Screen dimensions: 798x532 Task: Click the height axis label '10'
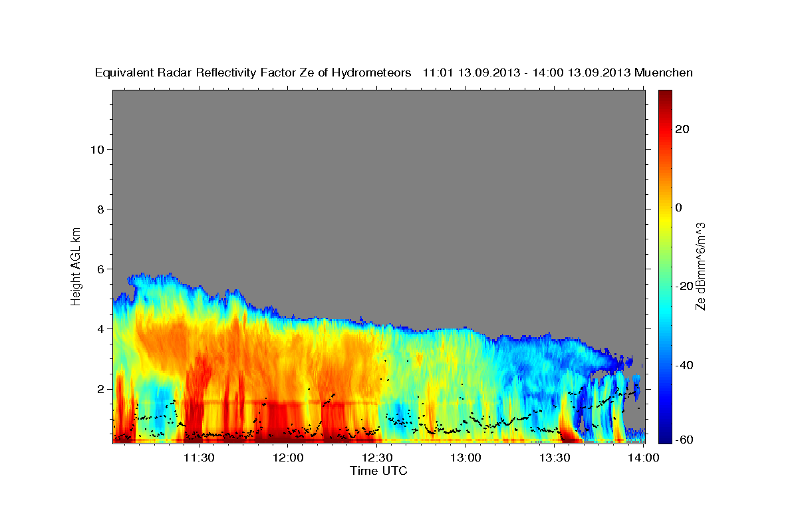(x=96, y=149)
